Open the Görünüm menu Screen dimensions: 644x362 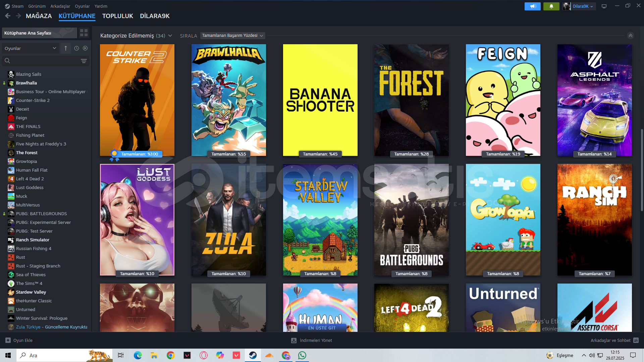37,6
